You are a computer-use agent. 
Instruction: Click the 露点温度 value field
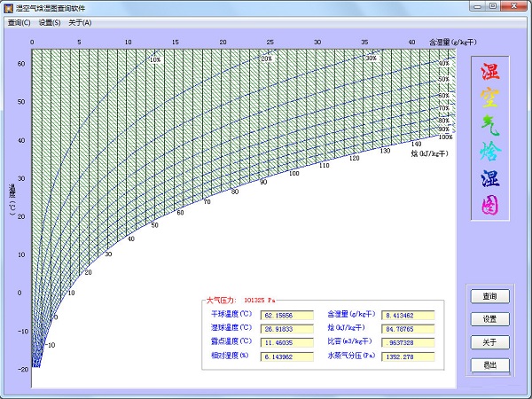[287, 343]
